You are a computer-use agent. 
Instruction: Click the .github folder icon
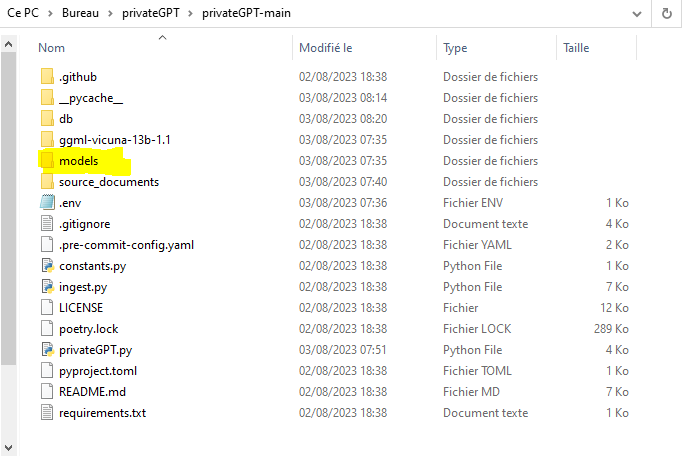(x=47, y=77)
